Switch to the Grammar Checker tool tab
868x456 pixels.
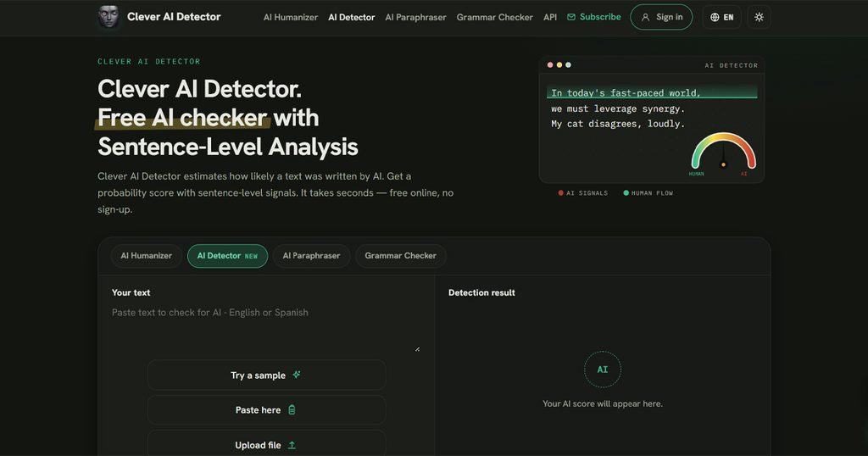tap(401, 256)
